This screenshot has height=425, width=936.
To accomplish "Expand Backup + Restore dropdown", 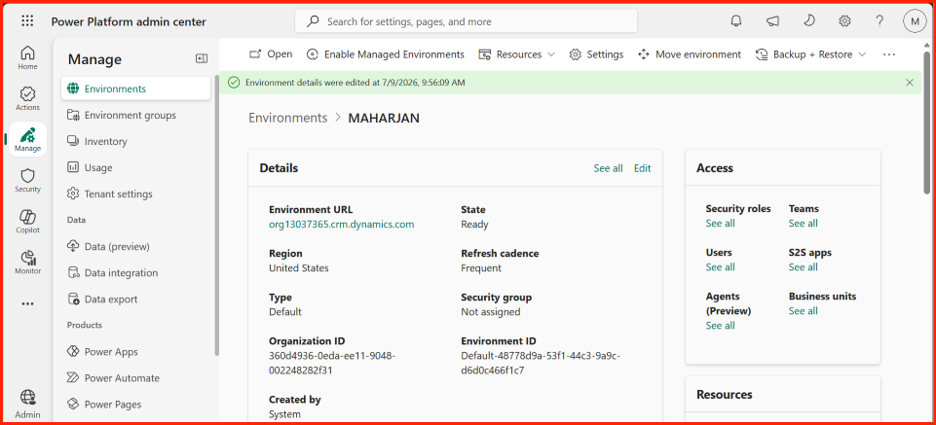I will [811, 54].
